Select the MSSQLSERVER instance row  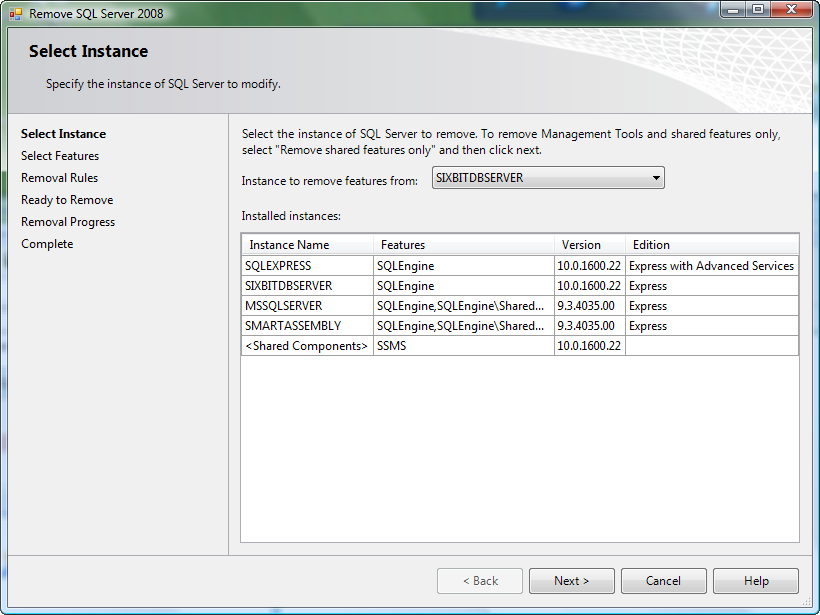[305, 305]
